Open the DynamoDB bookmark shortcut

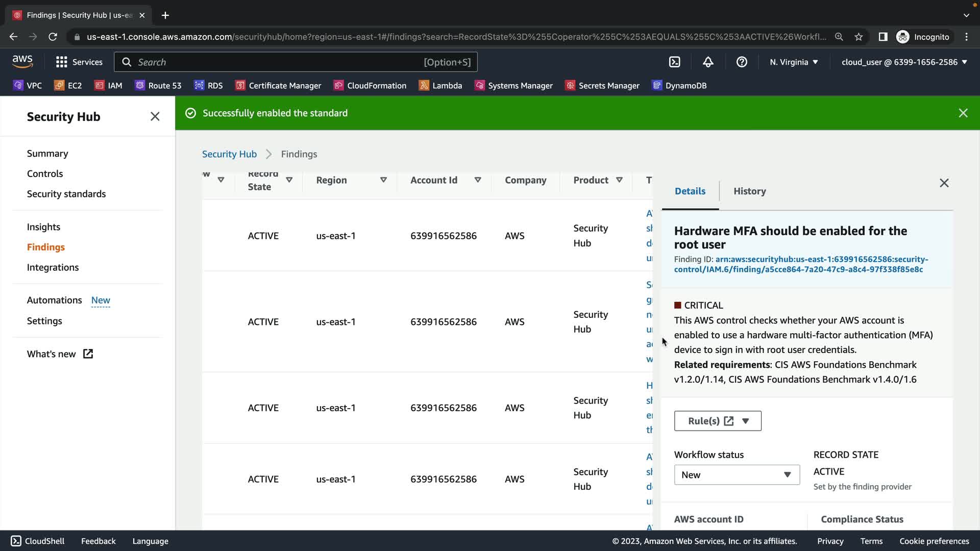tap(679, 85)
